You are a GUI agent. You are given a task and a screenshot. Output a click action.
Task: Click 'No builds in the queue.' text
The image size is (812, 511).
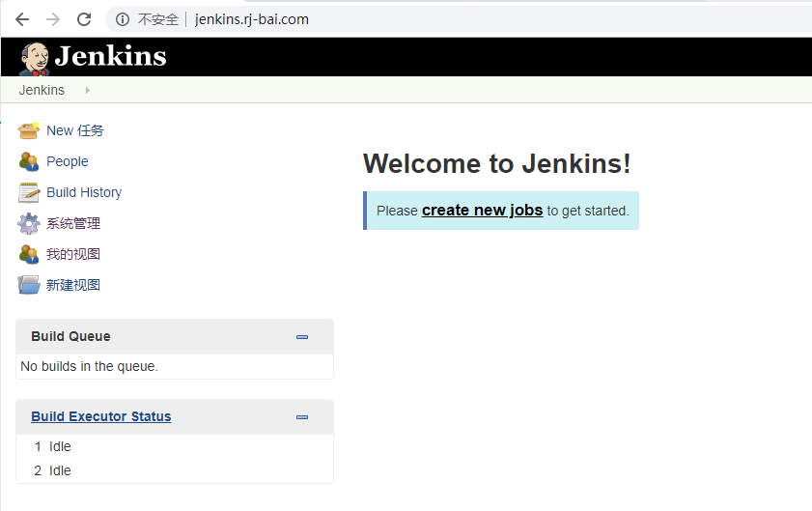pyautogui.click(x=89, y=366)
